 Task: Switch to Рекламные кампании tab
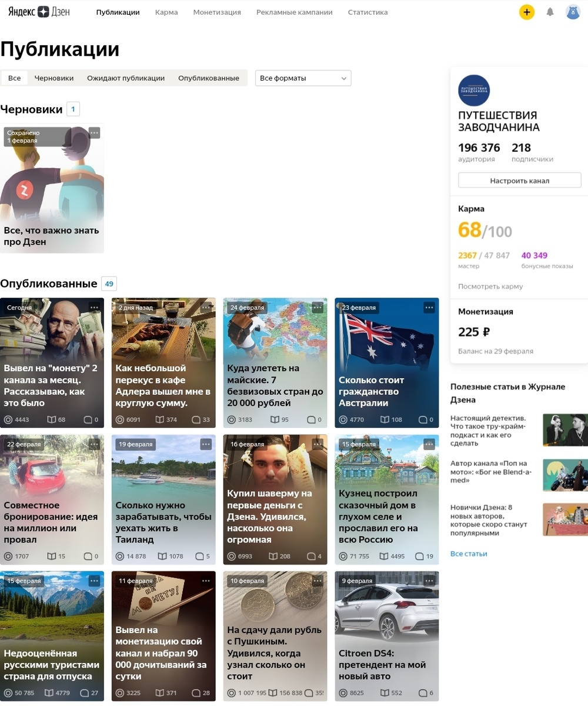pos(294,12)
